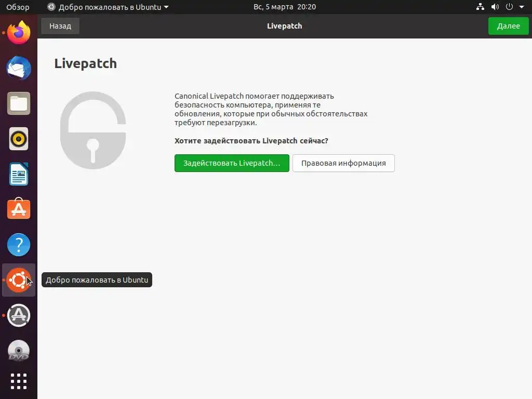The image size is (532, 399).
Task: Click the volume speaker icon
Action: (495, 7)
